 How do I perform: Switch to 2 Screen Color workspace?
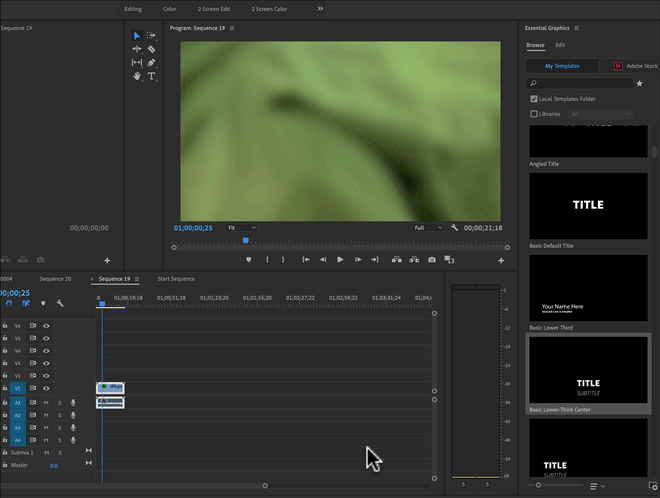[269, 9]
